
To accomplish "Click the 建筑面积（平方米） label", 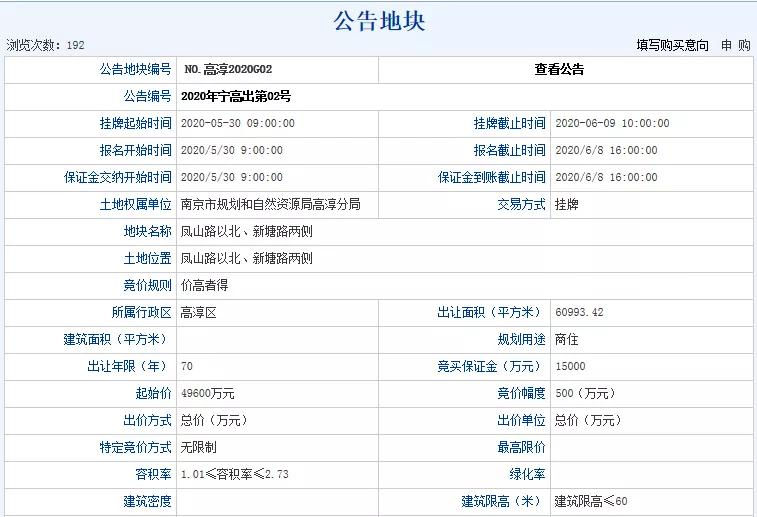I will click(x=117, y=340).
